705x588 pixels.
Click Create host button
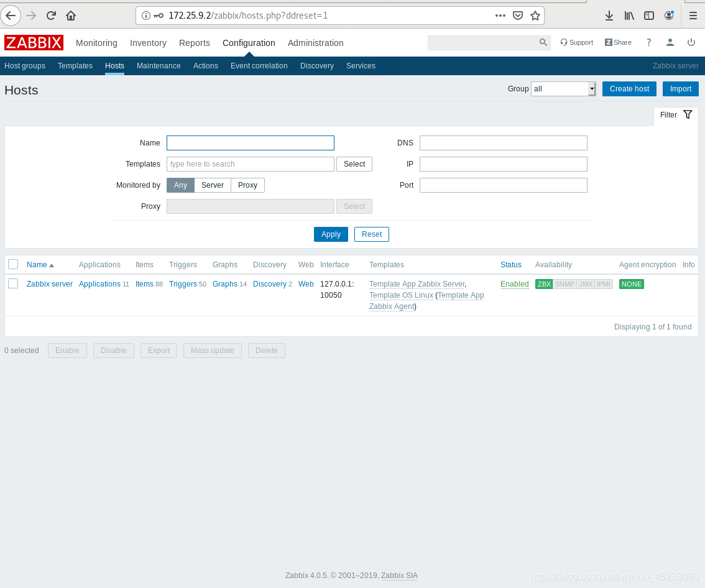pyautogui.click(x=629, y=89)
